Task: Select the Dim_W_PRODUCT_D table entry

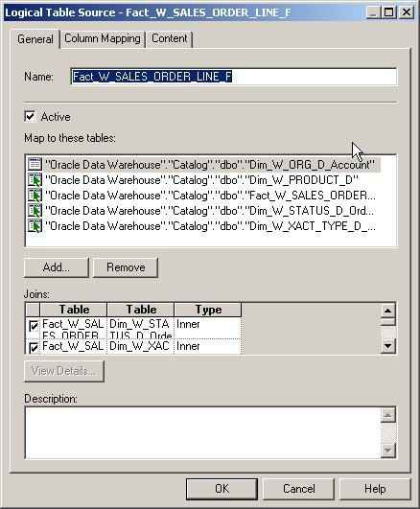Action: point(201,180)
